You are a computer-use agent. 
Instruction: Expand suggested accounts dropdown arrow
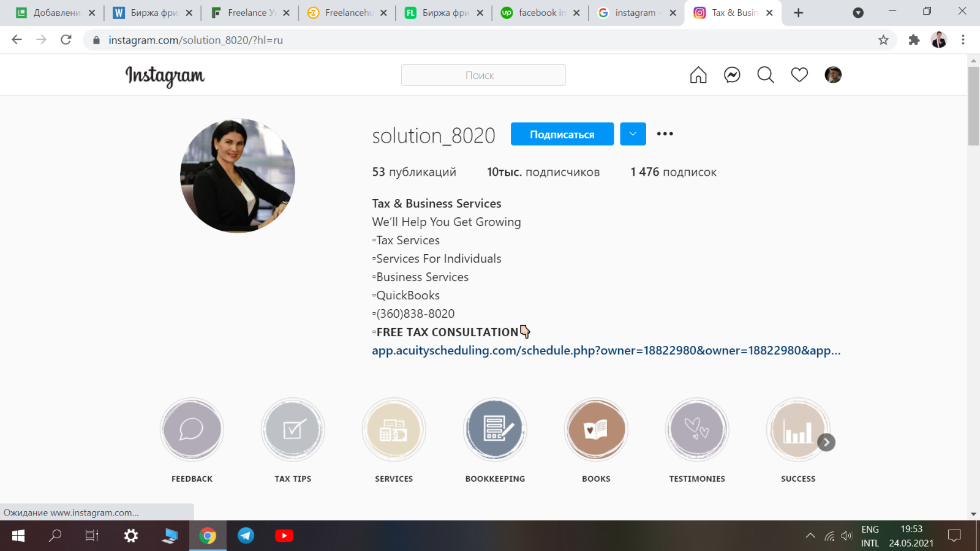coord(633,134)
